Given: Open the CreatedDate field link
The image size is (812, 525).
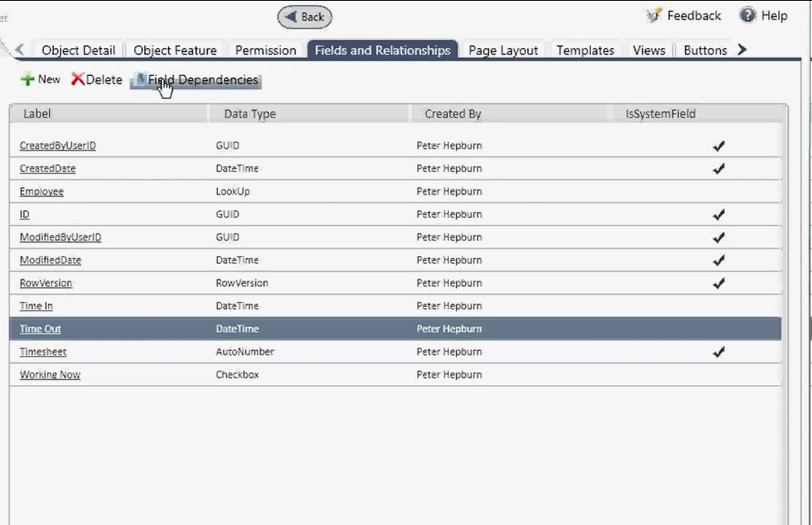Looking at the screenshot, I should (x=47, y=168).
